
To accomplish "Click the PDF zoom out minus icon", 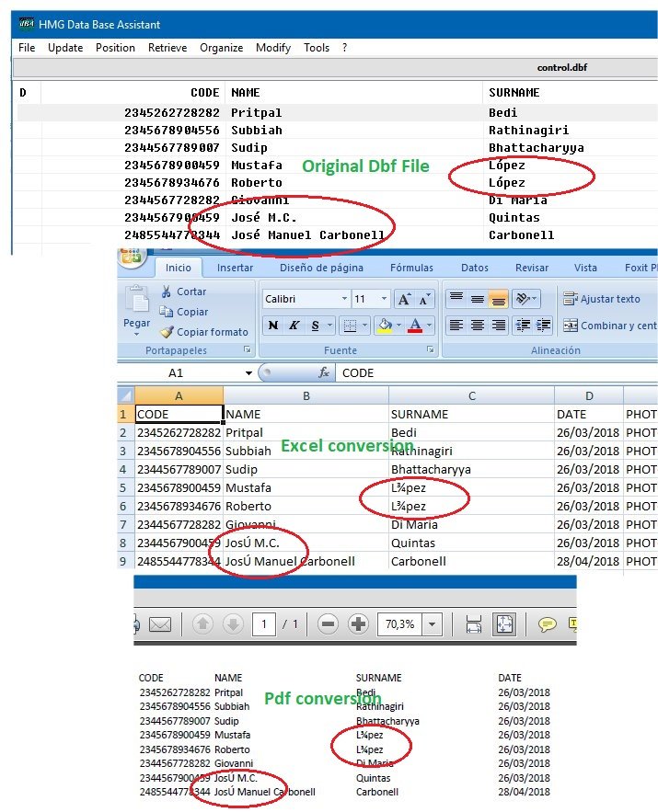I will tap(328, 624).
